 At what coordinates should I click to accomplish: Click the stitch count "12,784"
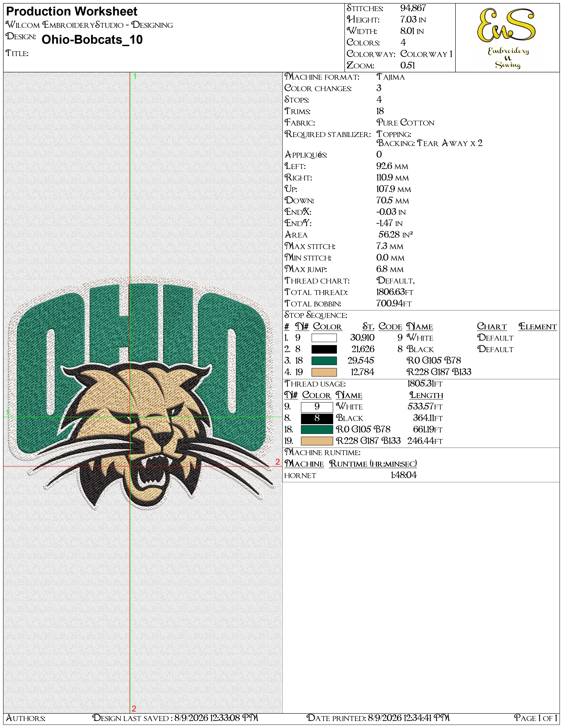click(363, 372)
